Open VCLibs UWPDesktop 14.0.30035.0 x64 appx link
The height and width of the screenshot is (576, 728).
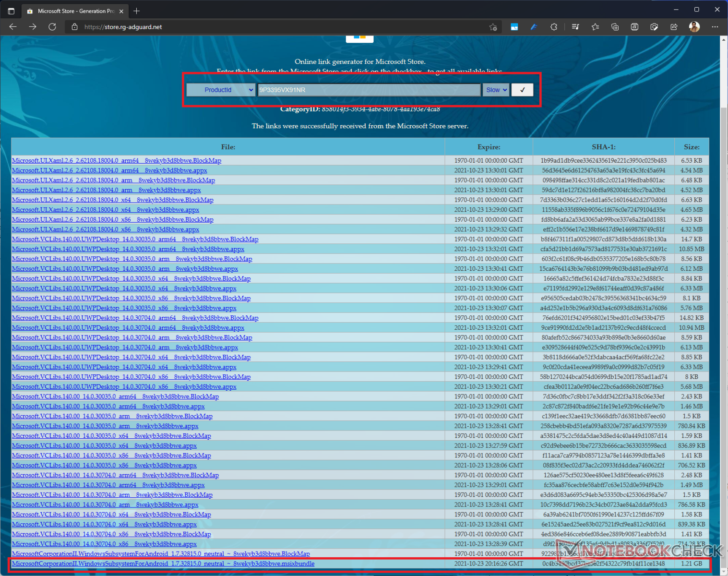pos(124,288)
